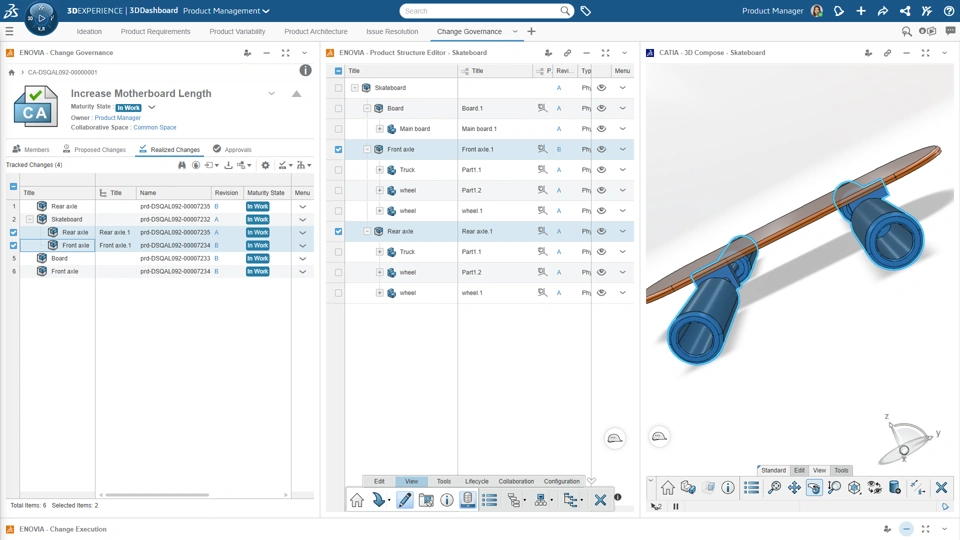Close the Structure Editor action bar with X
The height and width of the screenshot is (540, 960).
tap(600, 500)
